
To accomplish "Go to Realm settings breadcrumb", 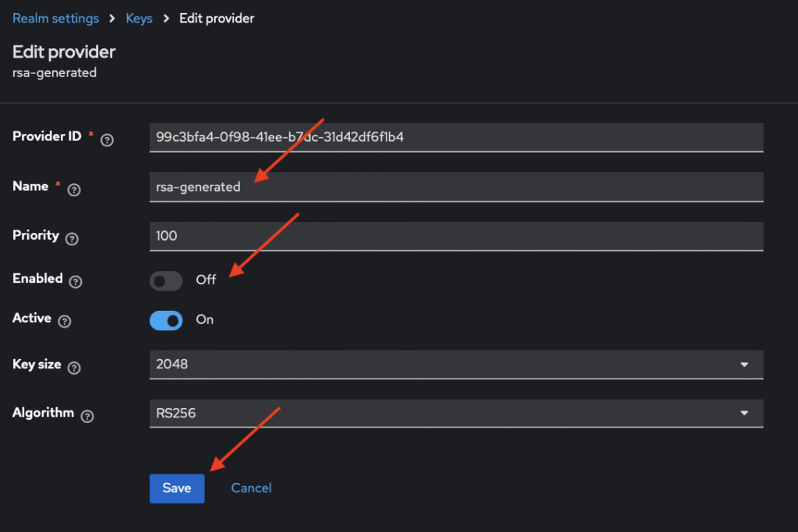I will (55, 18).
